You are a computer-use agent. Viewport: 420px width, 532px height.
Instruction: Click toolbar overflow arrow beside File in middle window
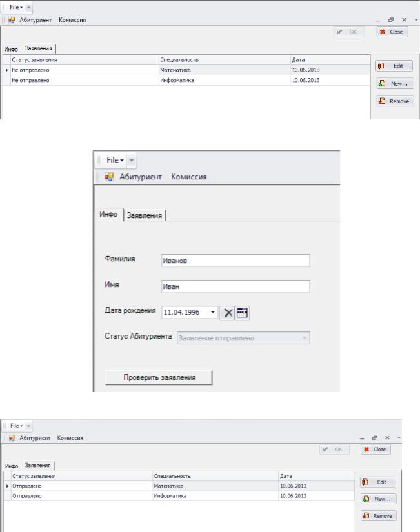coord(132,160)
